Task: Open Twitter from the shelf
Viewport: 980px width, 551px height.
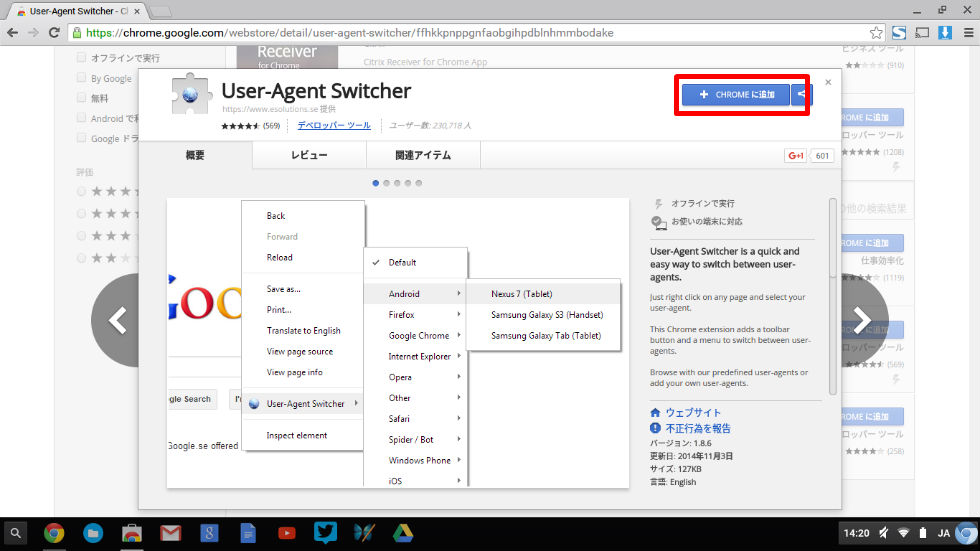Action: 326,533
